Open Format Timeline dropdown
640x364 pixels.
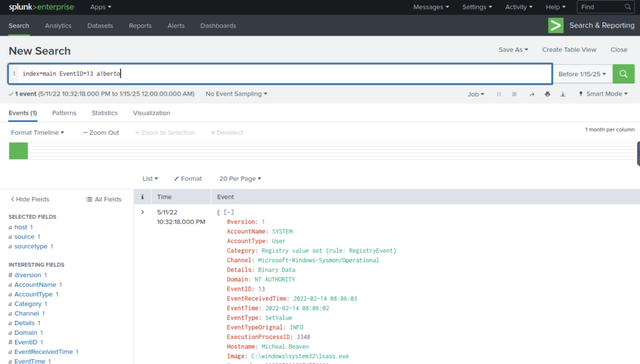tap(37, 132)
